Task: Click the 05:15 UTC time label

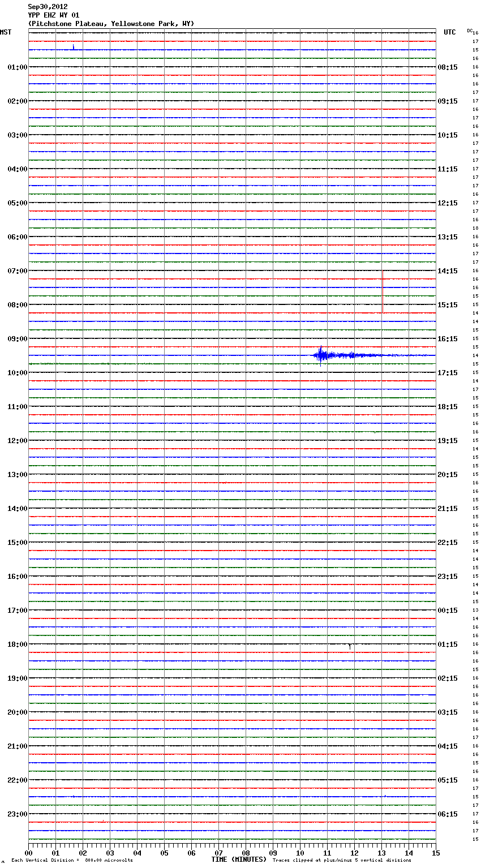Action: pos(448,780)
